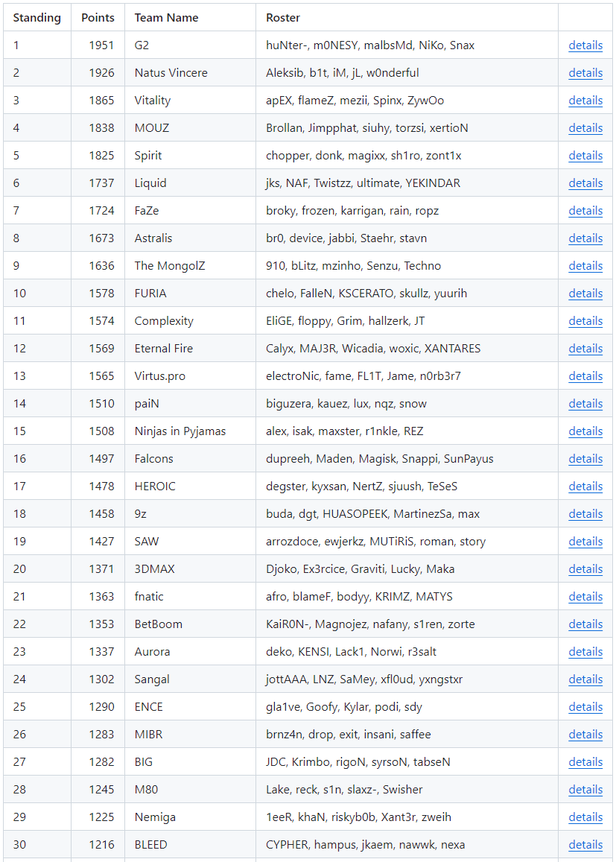The image size is (616, 862).
Task: Open details link for Natus Vincere
Action: [585, 73]
